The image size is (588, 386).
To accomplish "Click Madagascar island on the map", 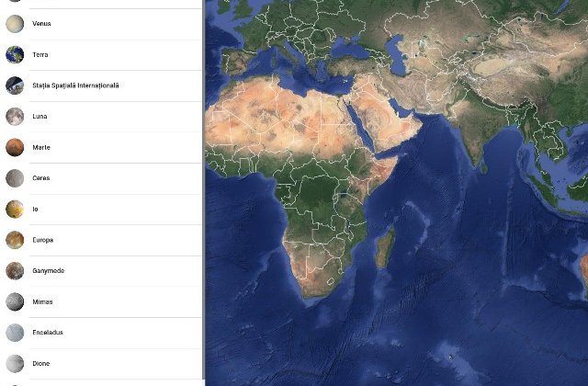I will pyautogui.click(x=386, y=247).
